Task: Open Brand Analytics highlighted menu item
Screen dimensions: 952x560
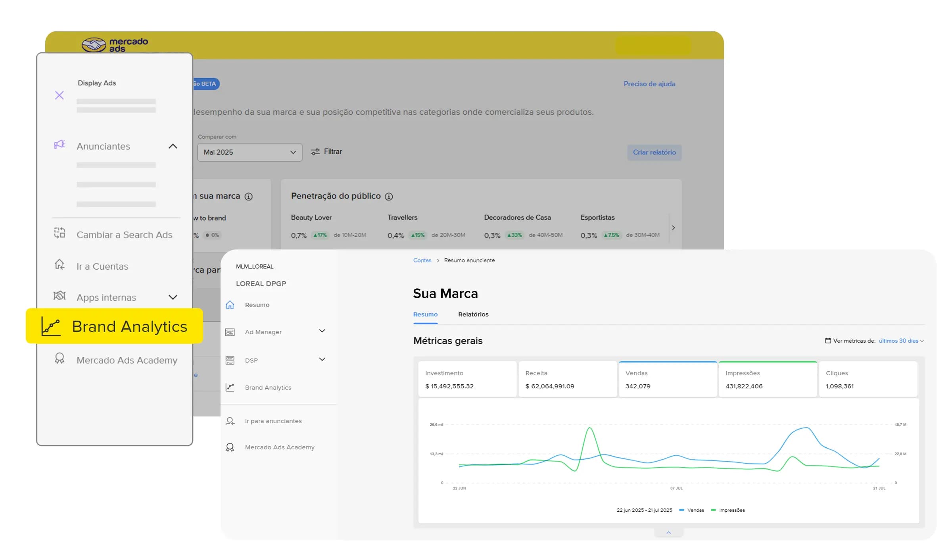Action: tap(114, 326)
